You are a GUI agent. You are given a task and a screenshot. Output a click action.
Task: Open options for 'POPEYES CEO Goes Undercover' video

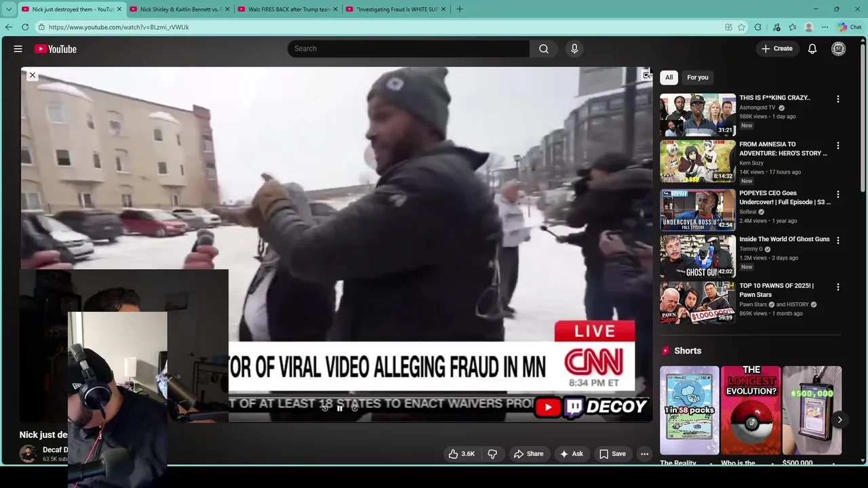838,195
